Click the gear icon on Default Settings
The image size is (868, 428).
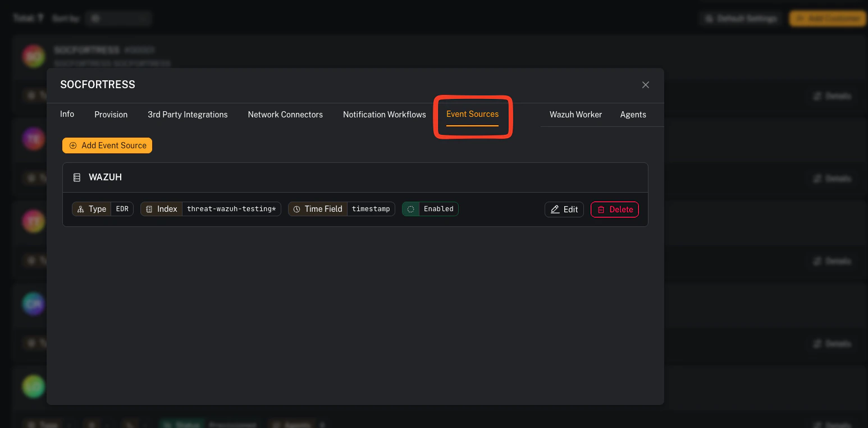pos(709,18)
